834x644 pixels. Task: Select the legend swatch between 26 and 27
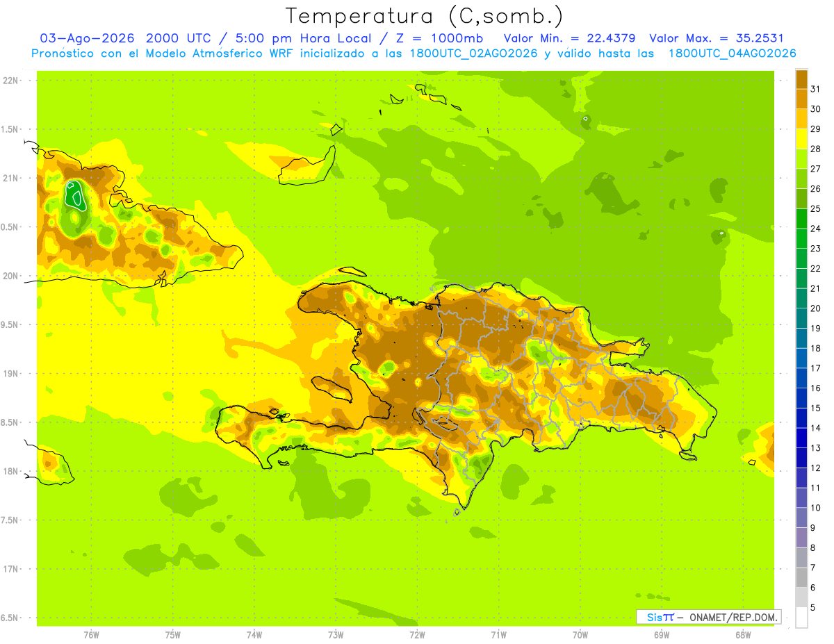(801, 179)
